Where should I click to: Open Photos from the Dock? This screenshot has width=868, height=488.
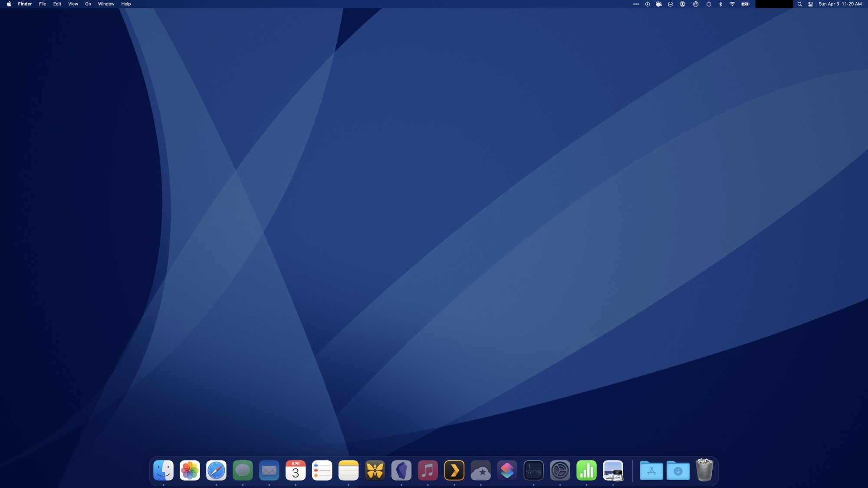pos(190,470)
